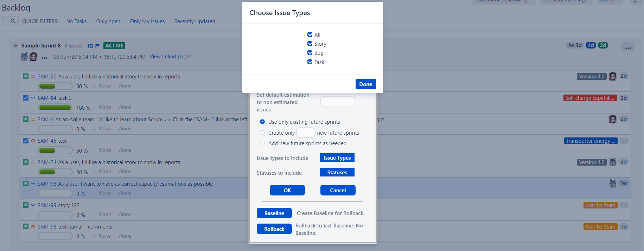Click the highest priority icon on SAM-46
Image resolution: width=644 pixels, height=251 pixels.
[33, 141]
